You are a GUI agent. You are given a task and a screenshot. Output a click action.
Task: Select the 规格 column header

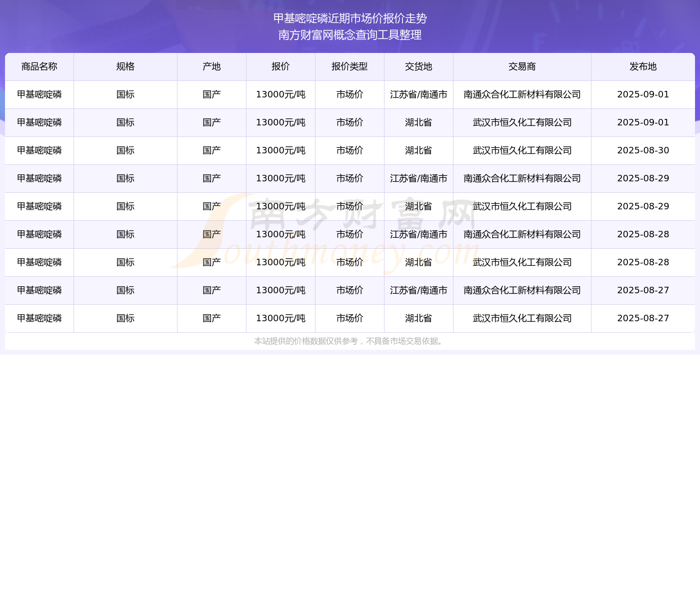(125, 66)
